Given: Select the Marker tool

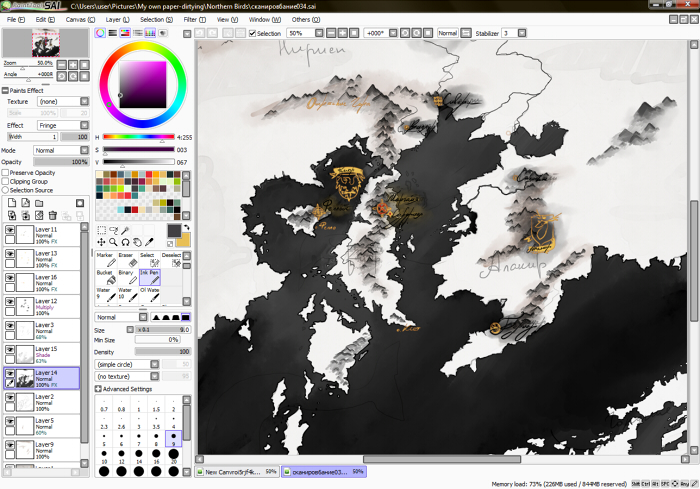Looking at the screenshot, I should pos(106,259).
